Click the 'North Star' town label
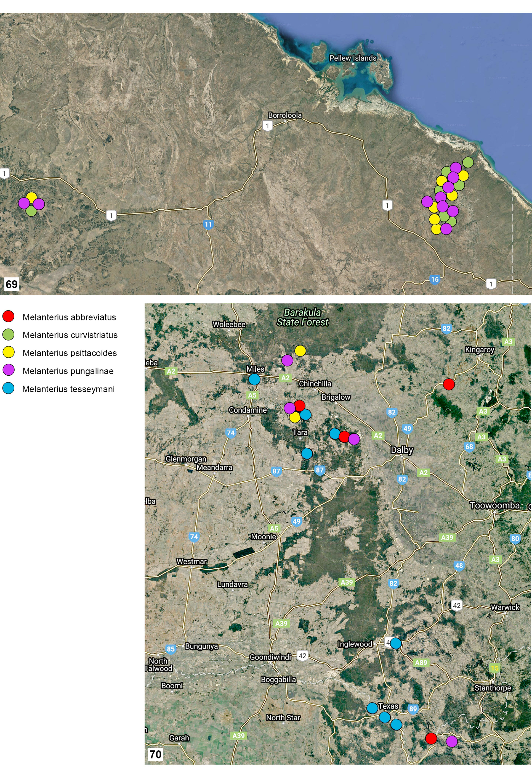 click(283, 718)
